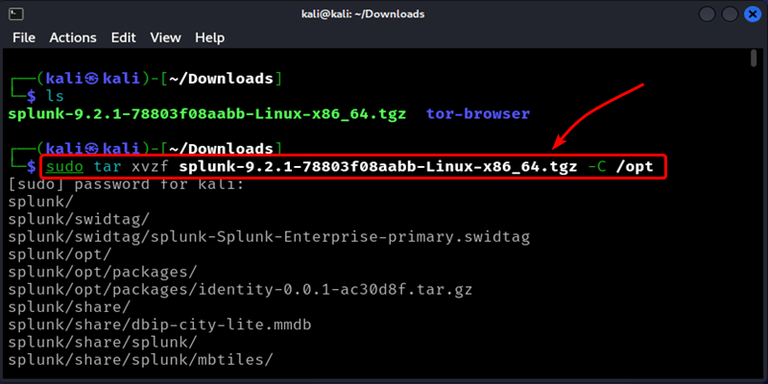Click identity-0.0.1-ac30d8f.tar.gz output line
This screenshot has width=768, height=384.
(x=240, y=289)
